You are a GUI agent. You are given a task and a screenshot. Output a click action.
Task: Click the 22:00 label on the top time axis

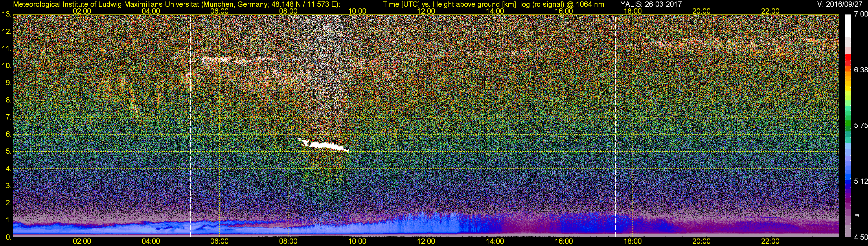click(x=770, y=11)
